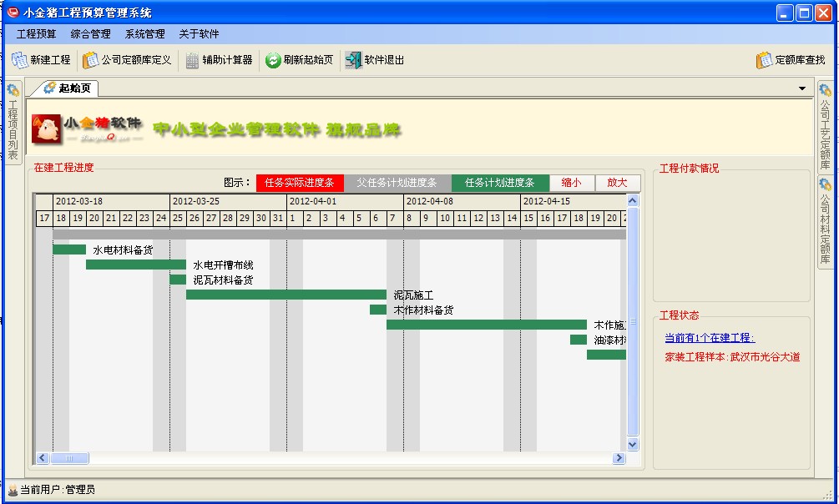839x504 pixels.
Task: Maximize the 小金猪工程预算管理系统 window
Action: click(x=804, y=13)
